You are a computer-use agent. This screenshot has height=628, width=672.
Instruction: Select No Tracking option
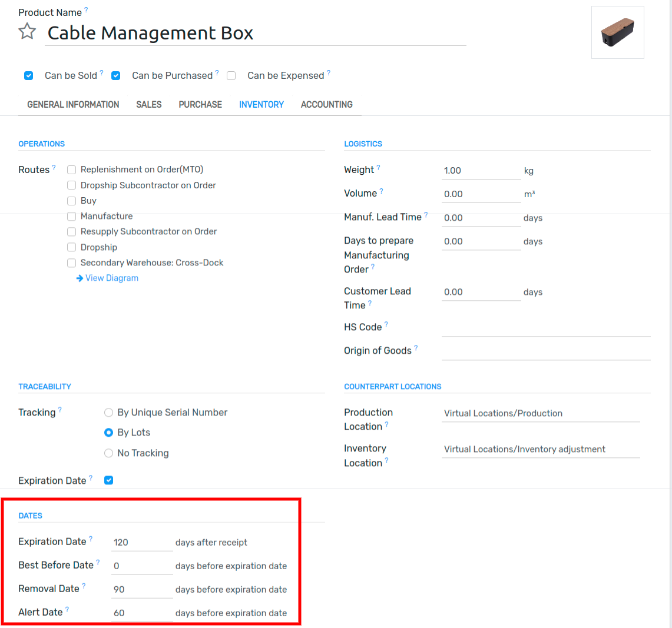(109, 453)
